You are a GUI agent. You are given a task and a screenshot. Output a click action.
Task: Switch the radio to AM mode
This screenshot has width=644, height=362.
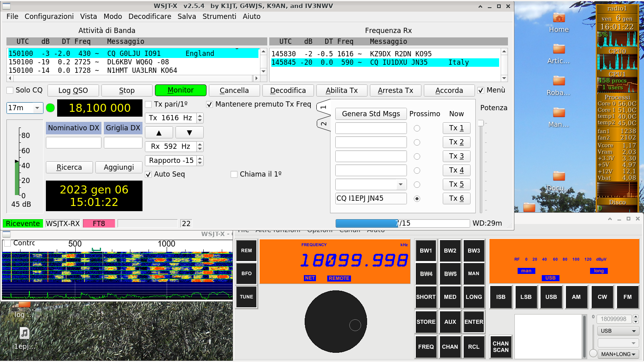click(x=576, y=297)
